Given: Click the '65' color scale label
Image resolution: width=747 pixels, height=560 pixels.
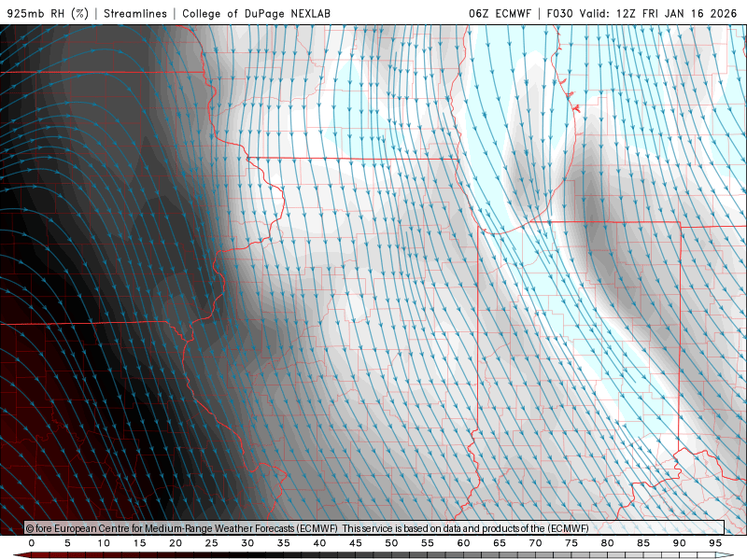Looking at the screenshot, I should [500, 543].
